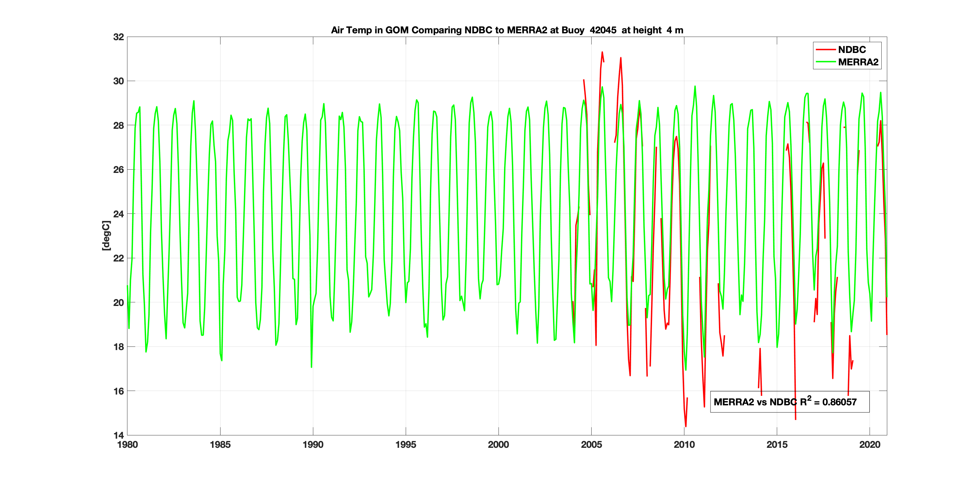Click the 14 y-axis tick label
This screenshot has width=980, height=489.
[119, 435]
